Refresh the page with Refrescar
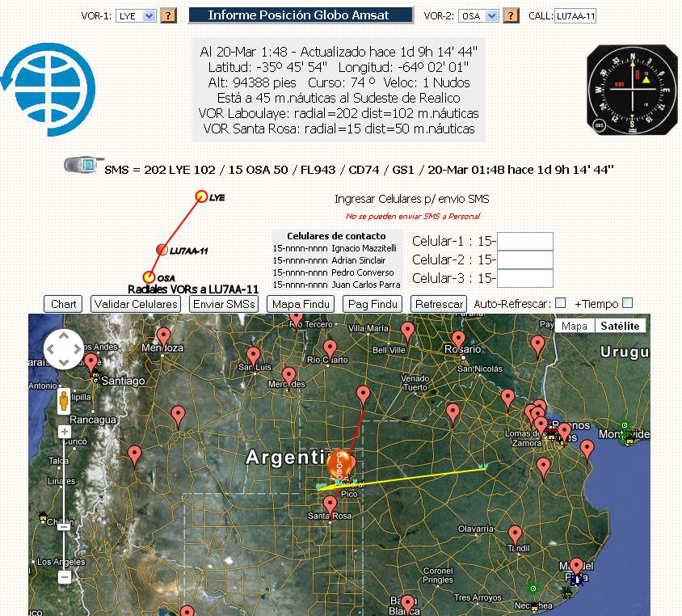 [439, 304]
